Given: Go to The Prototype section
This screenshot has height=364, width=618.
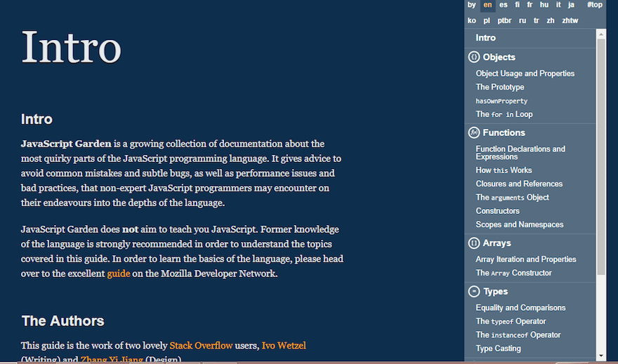Looking at the screenshot, I should tap(500, 87).
